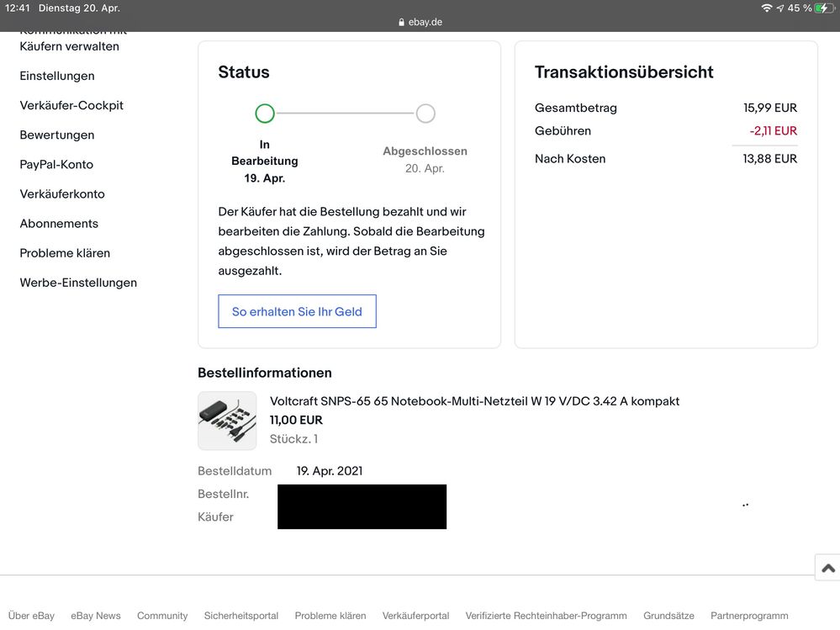Viewport: 840px width, 630px height.
Task: Click 'Verkäuferportal' in the footer
Action: click(415, 616)
